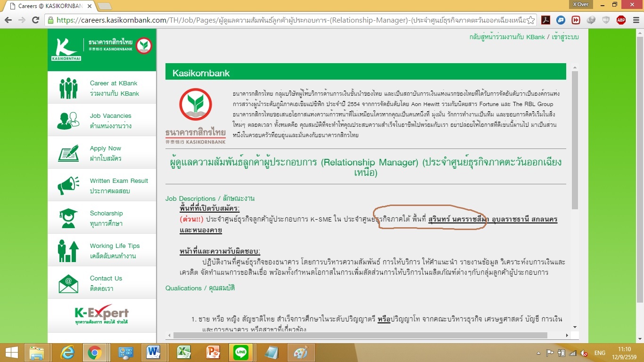The image size is (644, 362).
Task: Click the Contact Us envelope icon
Action: (x=68, y=283)
